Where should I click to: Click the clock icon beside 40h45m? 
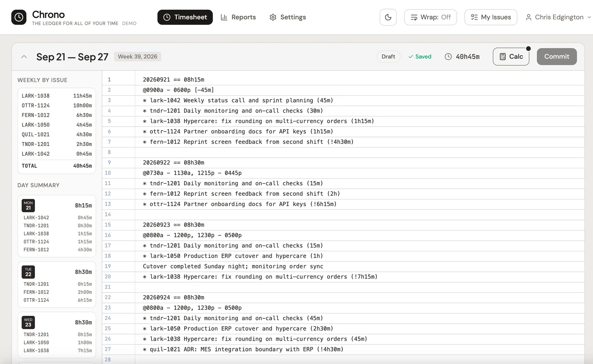pyautogui.click(x=448, y=56)
